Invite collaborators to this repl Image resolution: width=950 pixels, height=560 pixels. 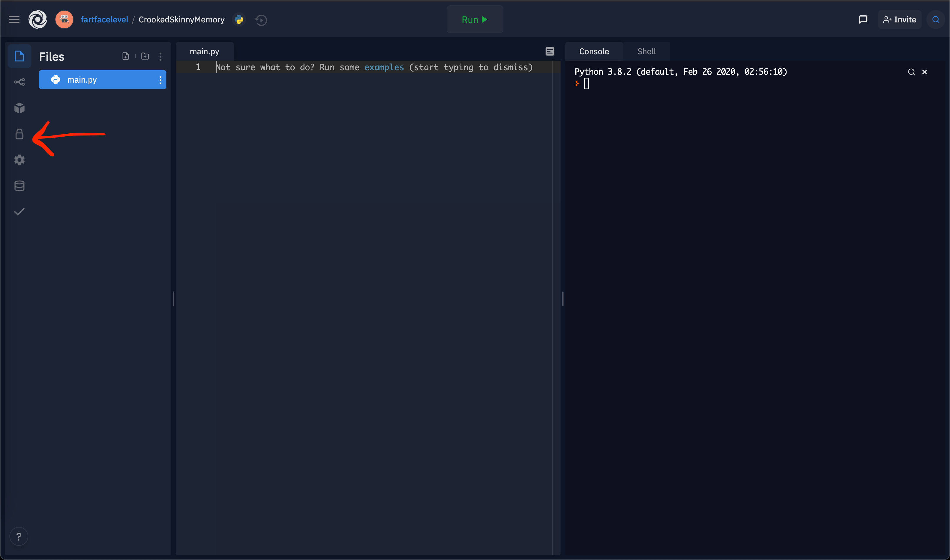click(900, 20)
